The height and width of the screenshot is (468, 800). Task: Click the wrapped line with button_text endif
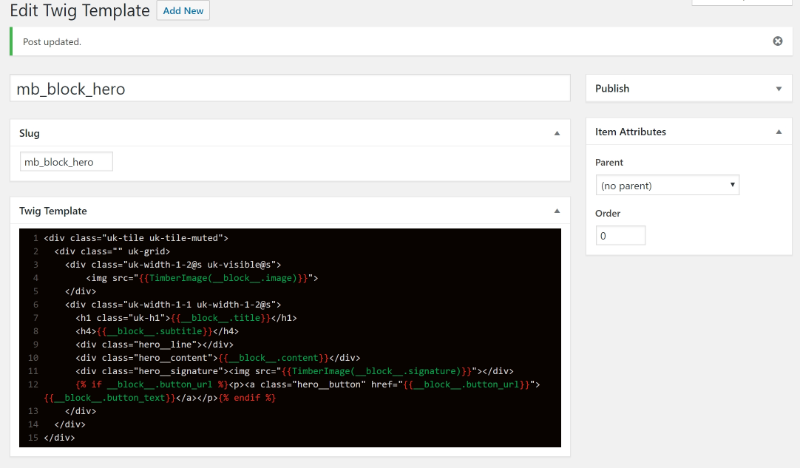pyautogui.click(x=160, y=397)
